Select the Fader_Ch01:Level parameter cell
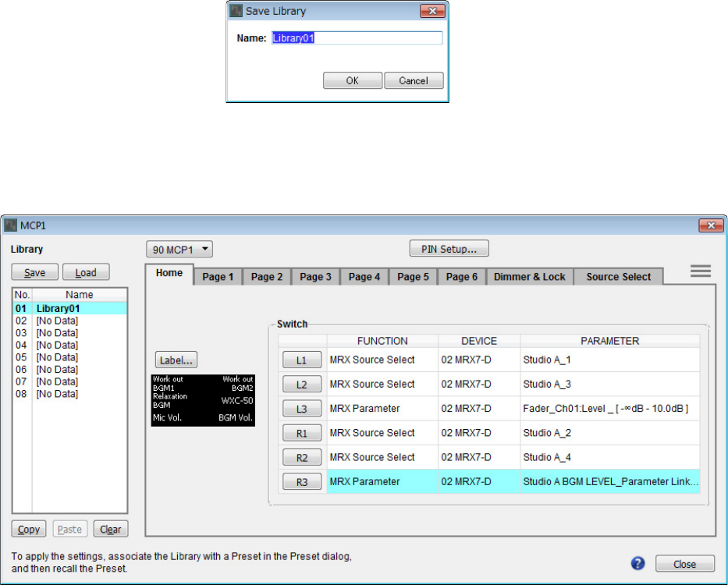Screen dimensions: 728x585 coord(609,409)
